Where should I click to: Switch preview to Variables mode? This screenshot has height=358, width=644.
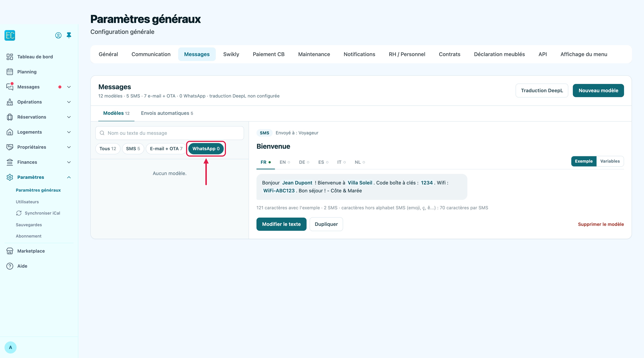[x=610, y=161]
